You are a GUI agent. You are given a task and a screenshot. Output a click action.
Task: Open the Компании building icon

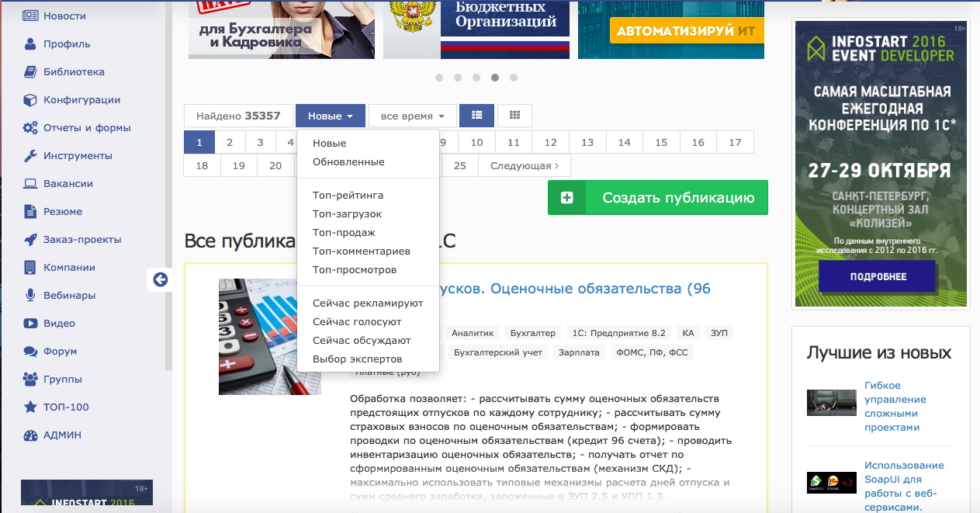(30, 267)
